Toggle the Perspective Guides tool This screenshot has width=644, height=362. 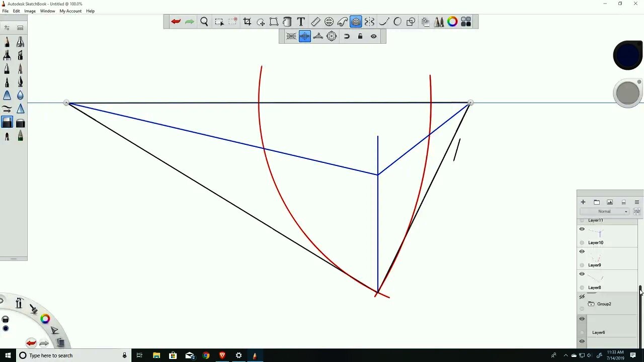356,22
